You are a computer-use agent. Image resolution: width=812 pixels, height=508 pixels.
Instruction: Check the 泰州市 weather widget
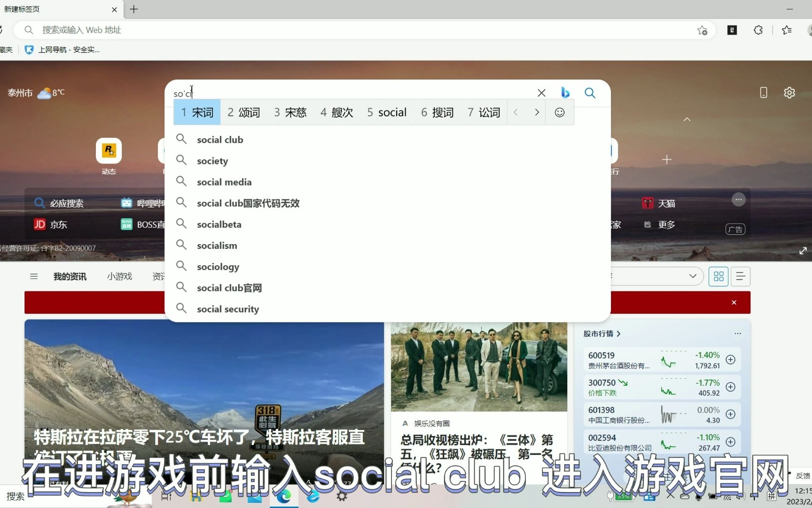click(36, 93)
